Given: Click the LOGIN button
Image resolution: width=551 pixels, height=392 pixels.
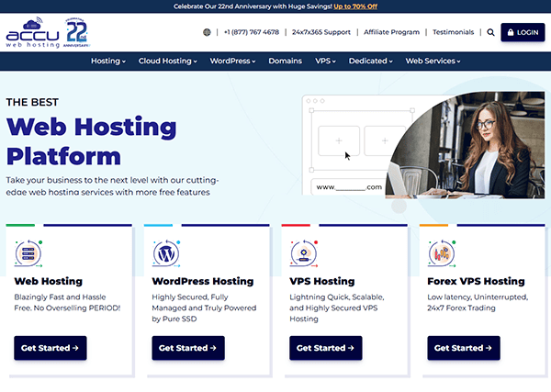Looking at the screenshot, I should (x=523, y=32).
